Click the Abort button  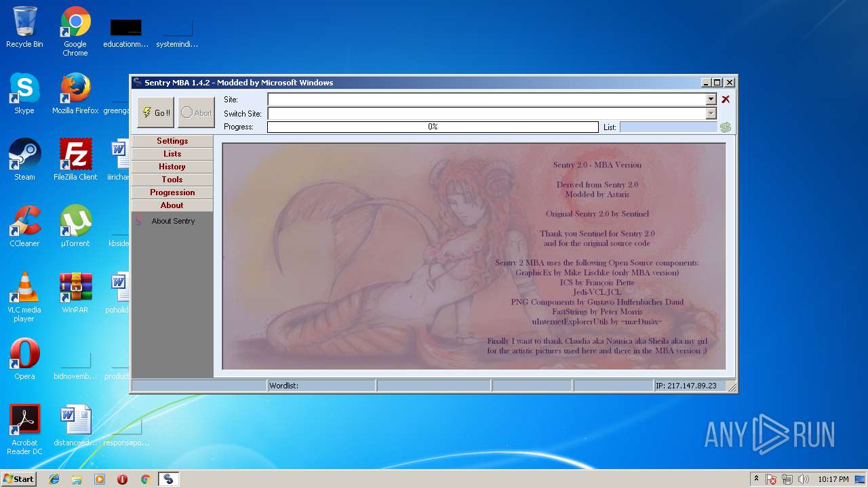pyautogui.click(x=196, y=113)
